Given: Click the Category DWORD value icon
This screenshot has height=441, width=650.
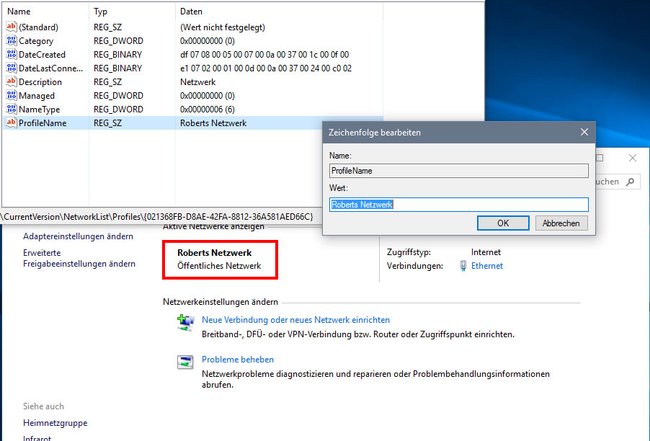Looking at the screenshot, I should coord(11,41).
